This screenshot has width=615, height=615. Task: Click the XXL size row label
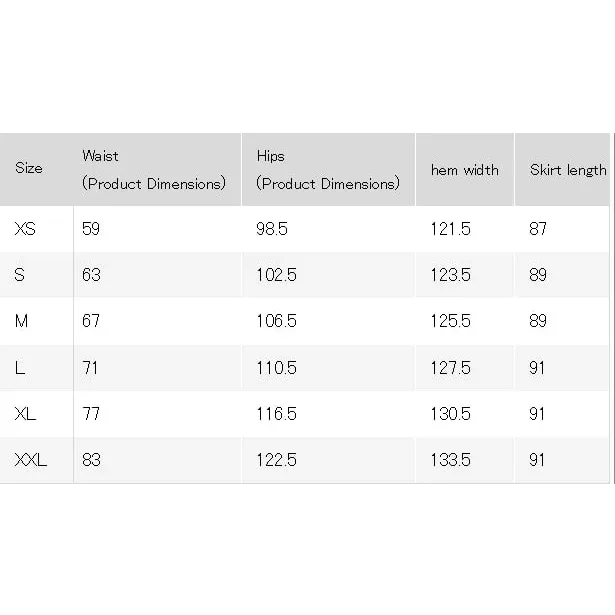coord(31,460)
